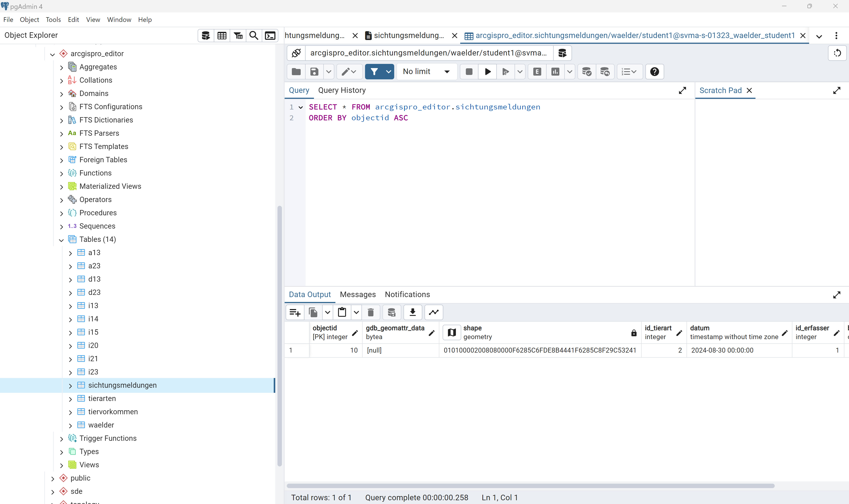
Task: Open the No limit rows dropdown
Action: coord(426,72)
